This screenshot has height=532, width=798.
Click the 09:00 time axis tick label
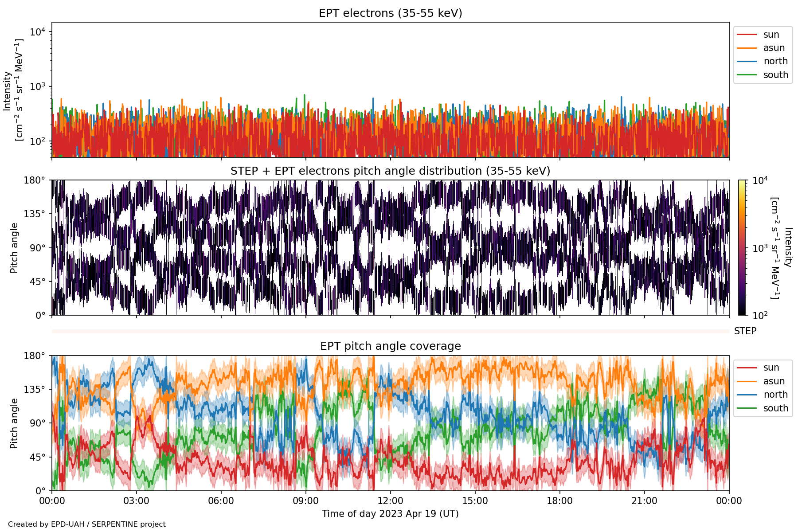(306, 501)
